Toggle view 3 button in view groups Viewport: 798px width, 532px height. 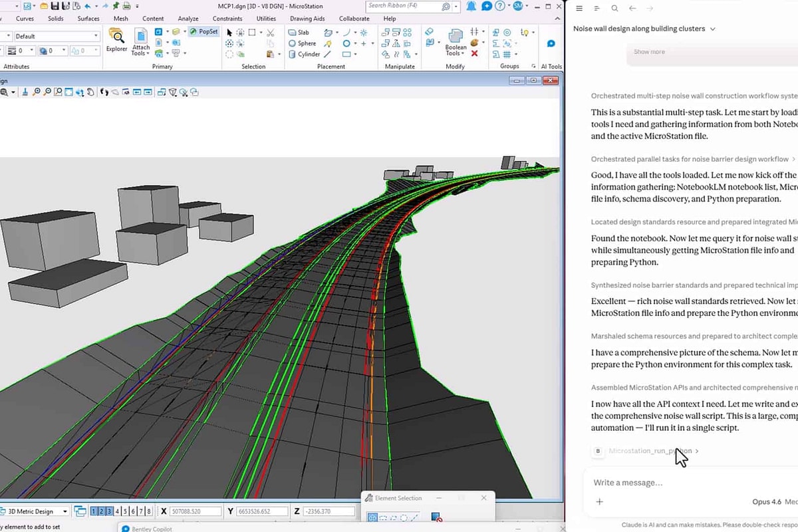pos(109,511)
